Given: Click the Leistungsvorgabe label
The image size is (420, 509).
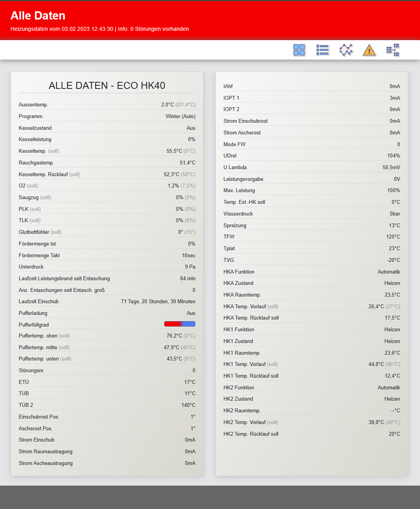Looking at the screenshot, I should point(243,179).
